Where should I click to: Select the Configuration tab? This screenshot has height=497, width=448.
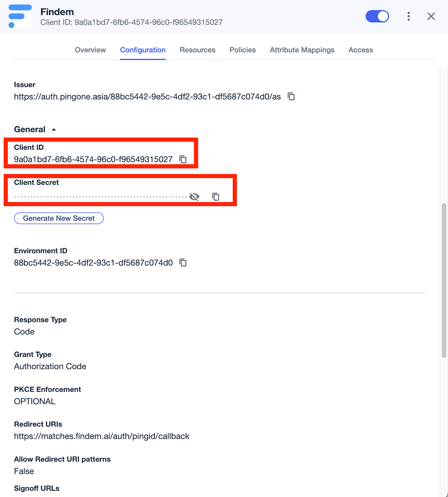pyautogui.click(x=143, y=50)
